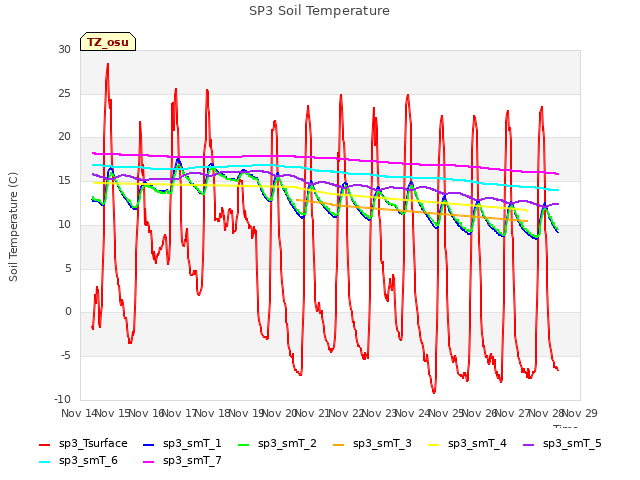Viewport: 640px width, 480px height.
Task: Click the magenta sp3_smT_7 legend swatch
Action: pos(149,462)
